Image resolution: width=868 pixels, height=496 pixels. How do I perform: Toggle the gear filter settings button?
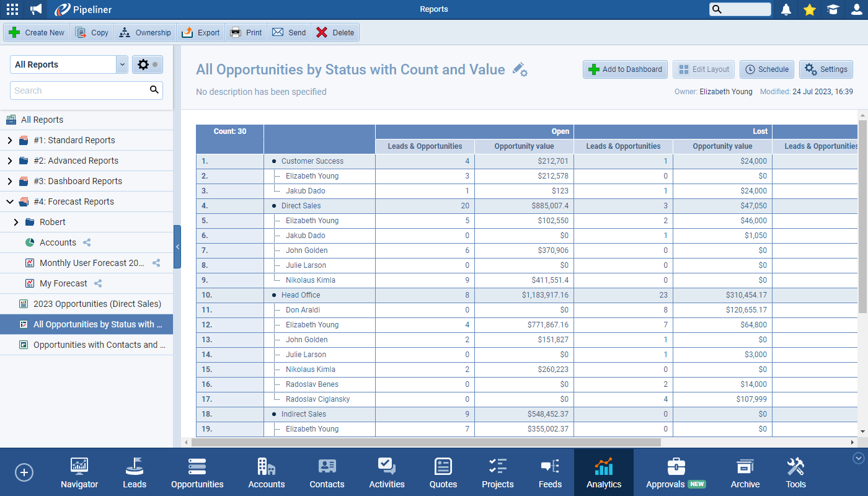point(147,64)
